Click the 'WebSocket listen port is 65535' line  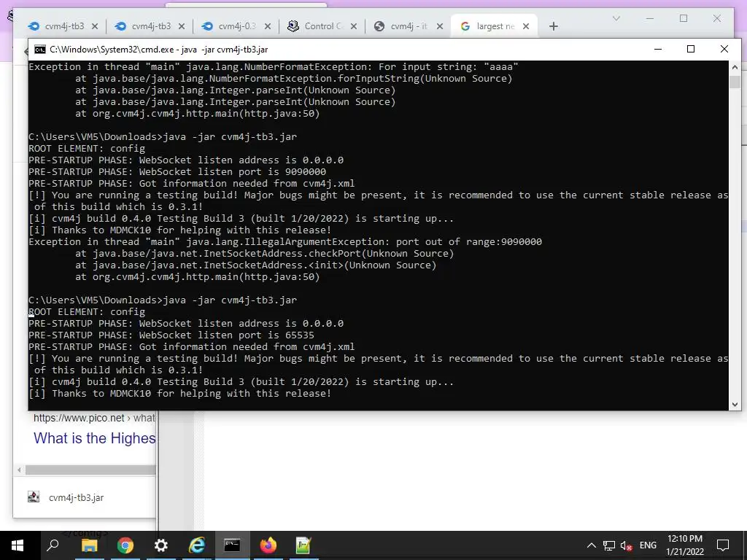(x=171, y=335)
